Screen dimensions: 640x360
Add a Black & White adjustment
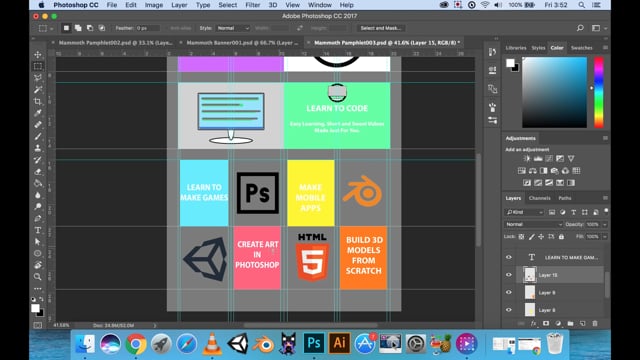544,171
